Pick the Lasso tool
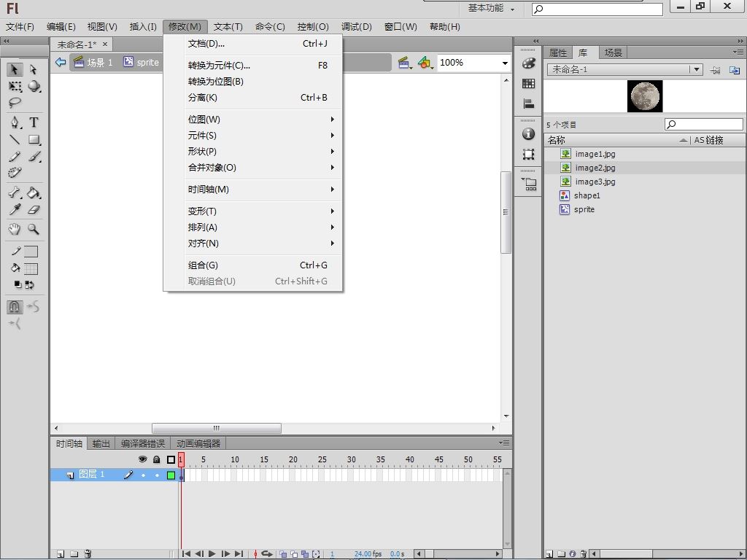 pos(15,104)
